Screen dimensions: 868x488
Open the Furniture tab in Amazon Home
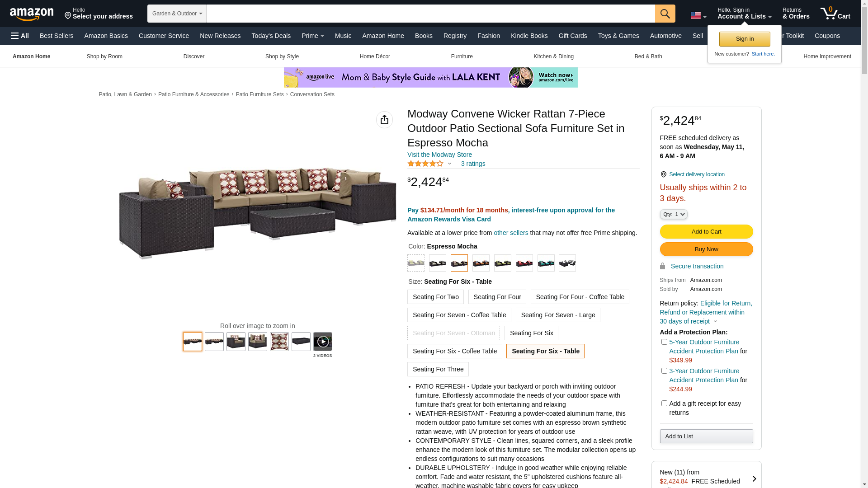point(462,56)
